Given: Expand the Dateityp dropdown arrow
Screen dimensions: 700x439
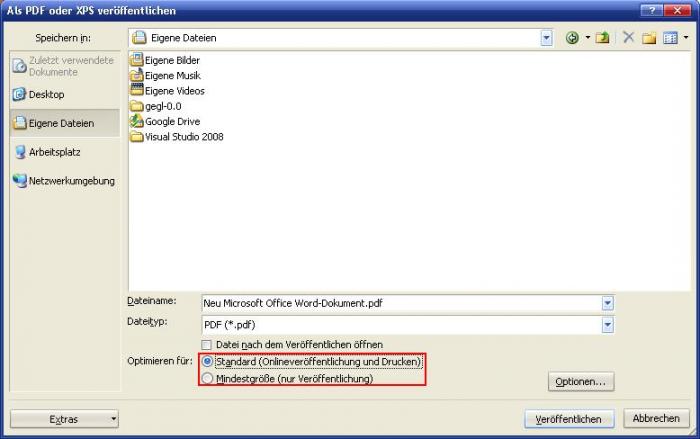Looking at the screenshot, I should 608,325.
